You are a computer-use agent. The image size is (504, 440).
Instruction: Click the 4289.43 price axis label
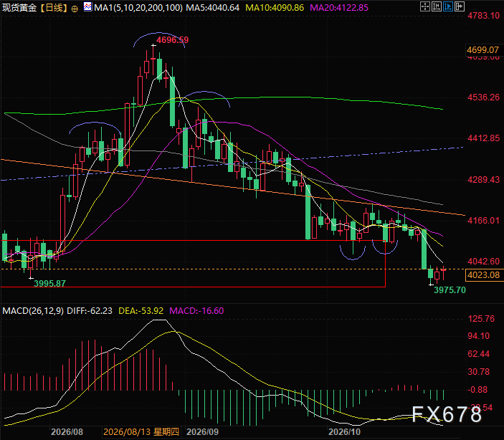click(x=483, y=179)
